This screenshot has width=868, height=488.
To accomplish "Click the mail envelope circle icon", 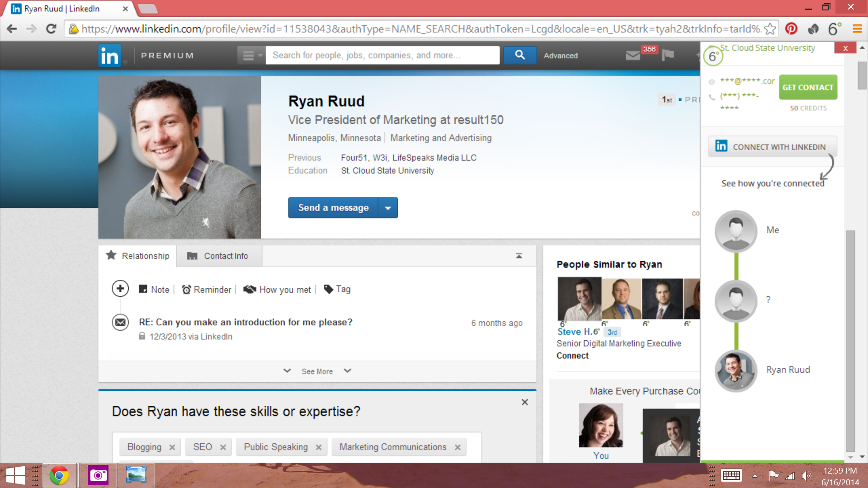I will coord(120,322).
